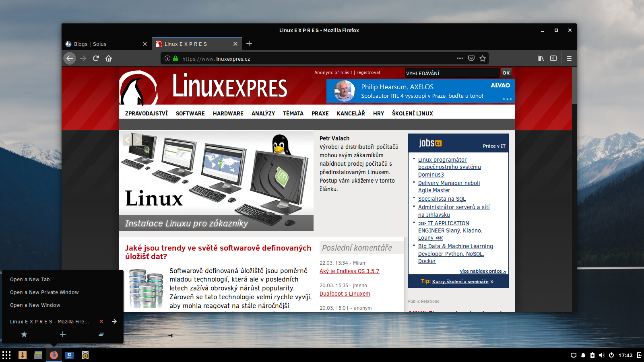Viewport: 644px width, 362px height.
Task: Open the Firefox home page icon
Action: coord(109,58)
